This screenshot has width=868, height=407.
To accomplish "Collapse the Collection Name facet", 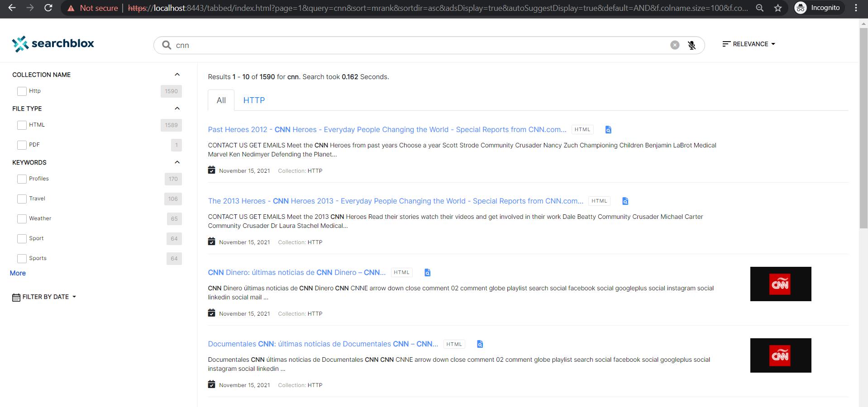I will pyautogui.click(x=177, y=75).
